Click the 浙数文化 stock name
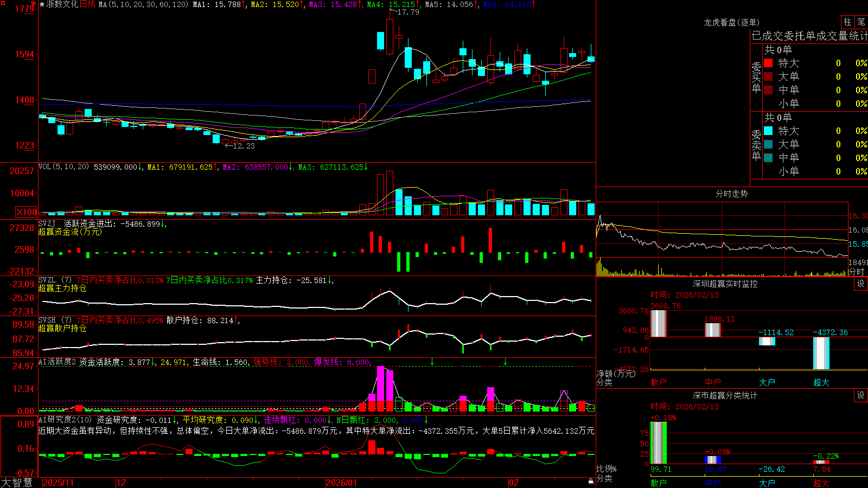 coord(62,4)
